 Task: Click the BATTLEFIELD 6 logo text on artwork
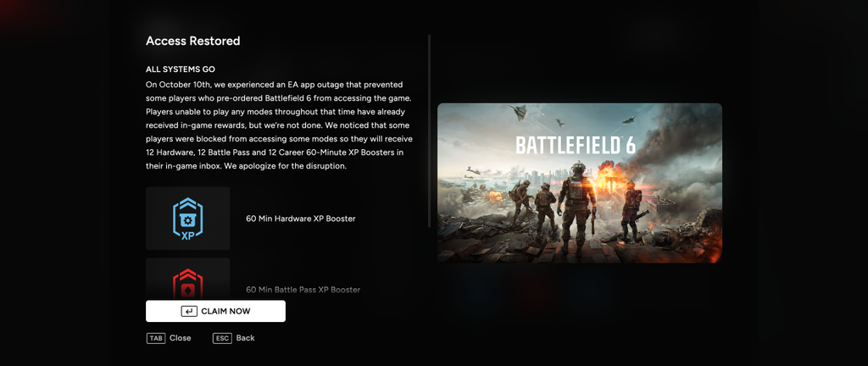click(x=576, y=144)
